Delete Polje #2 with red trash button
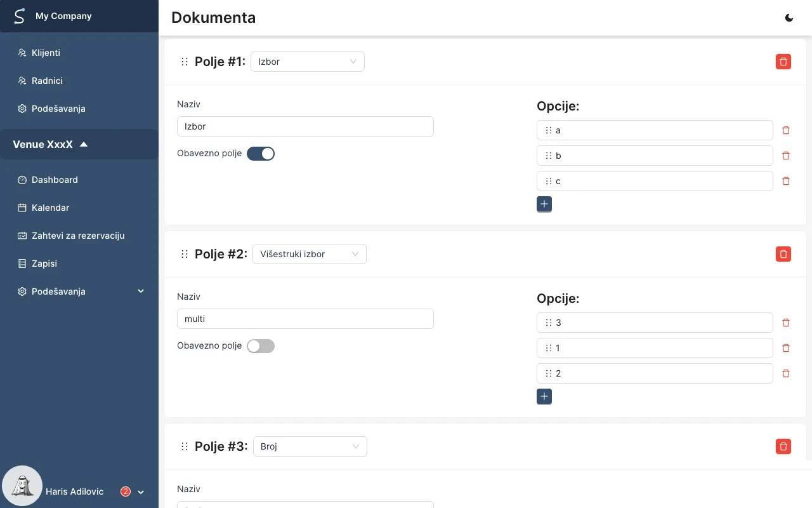 pyautogui.click(x=783, y=254)
